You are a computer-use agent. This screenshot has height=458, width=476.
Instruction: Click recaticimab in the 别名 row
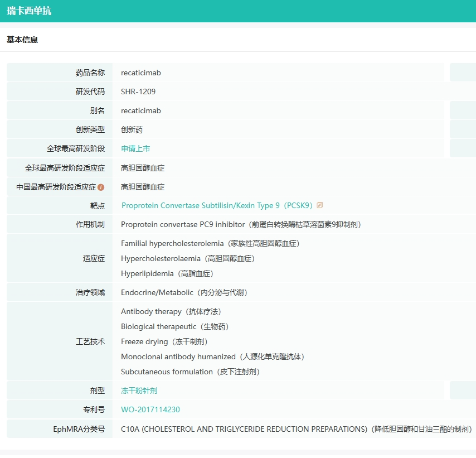(x=140, y=110)
